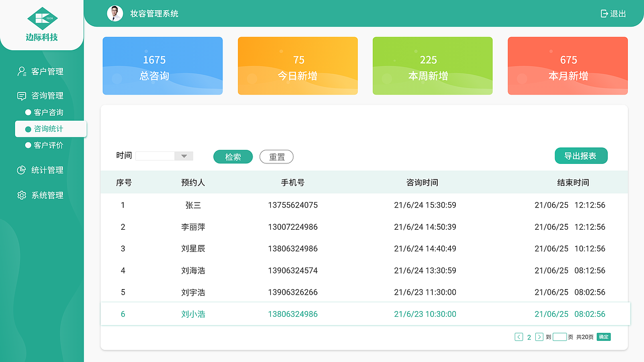Click the 咨询管理 chat bubble icon
Image resolution: width=644 pixels, height=362 pixels.
click(21, 95)
